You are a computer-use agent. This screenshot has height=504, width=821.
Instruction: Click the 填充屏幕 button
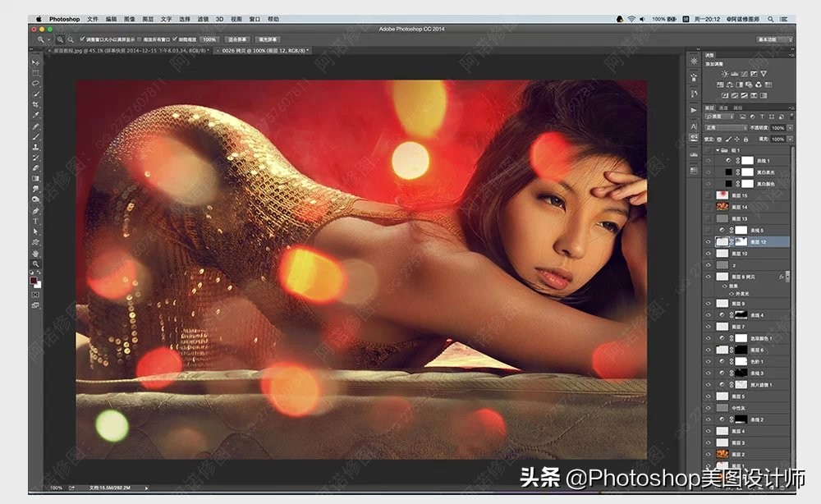pos(268,39)
